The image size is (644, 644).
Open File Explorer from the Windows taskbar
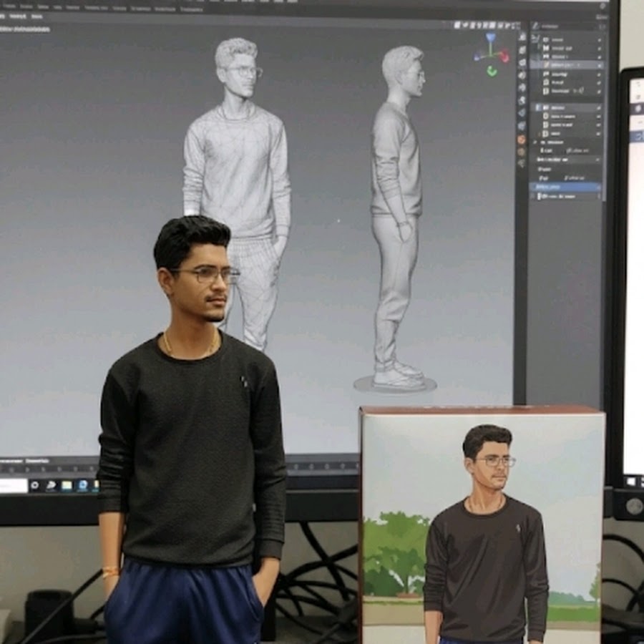coord(67,485)
